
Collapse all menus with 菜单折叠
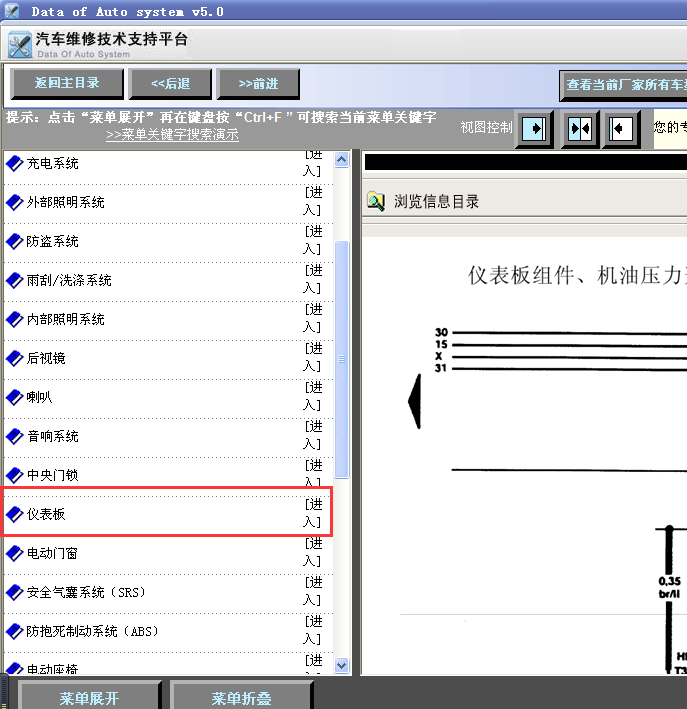(241, 697)
